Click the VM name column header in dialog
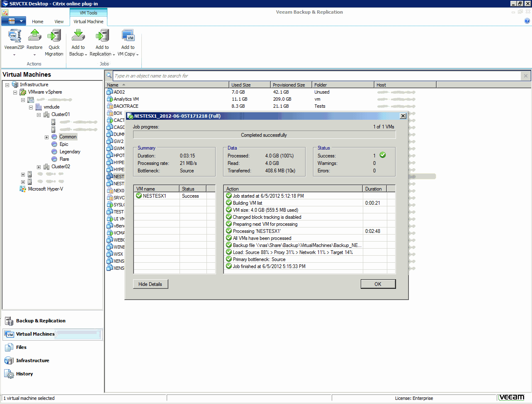The width and height of the screenshot is (532, 404). (157, 189)
